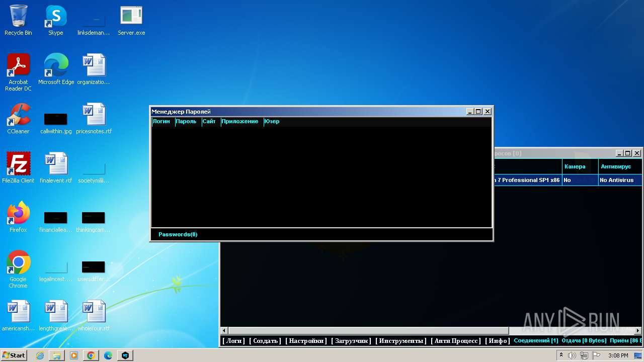Click the taskbar clock showing 3:08 PM
This screenshot has width=644, height=362.
point(618,355)
